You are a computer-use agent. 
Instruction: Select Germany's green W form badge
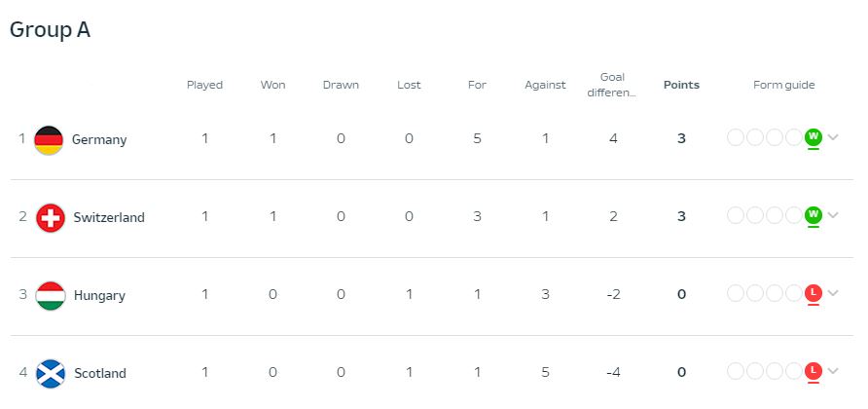814,136
